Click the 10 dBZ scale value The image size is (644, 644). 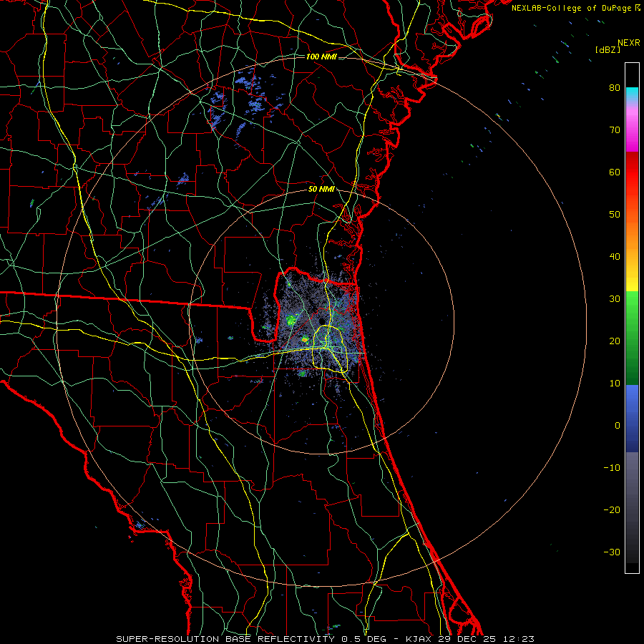[615, 384]
